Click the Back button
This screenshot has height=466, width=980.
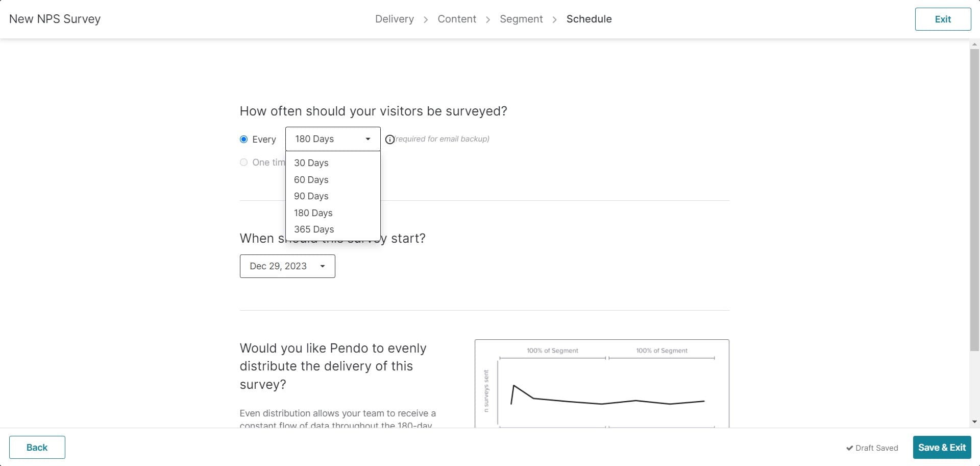(36, 447)
